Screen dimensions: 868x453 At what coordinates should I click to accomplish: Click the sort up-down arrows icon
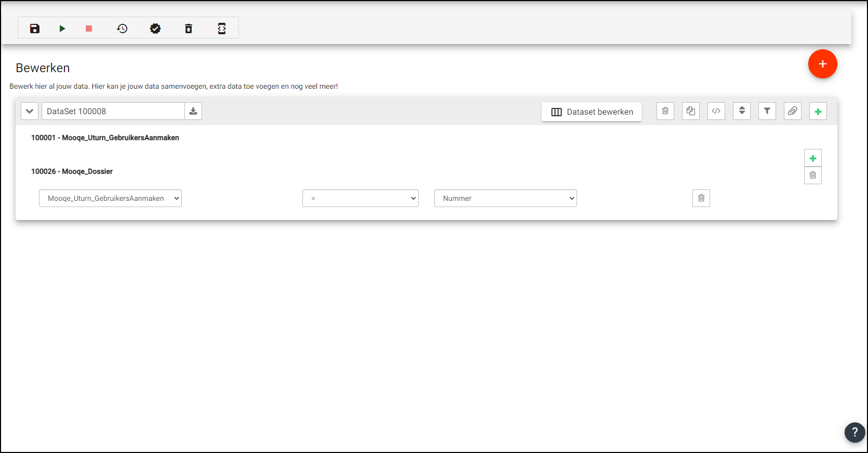pos(741,111)
